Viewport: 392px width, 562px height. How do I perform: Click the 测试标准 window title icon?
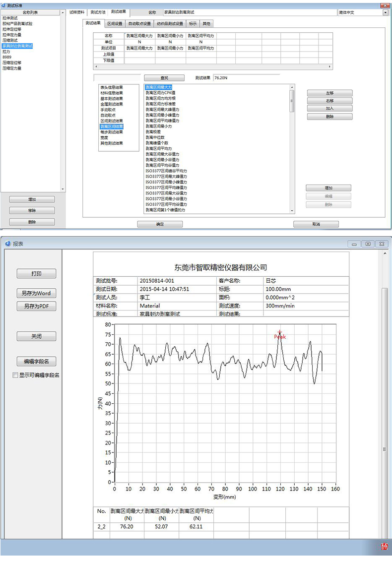pos(3,4)
